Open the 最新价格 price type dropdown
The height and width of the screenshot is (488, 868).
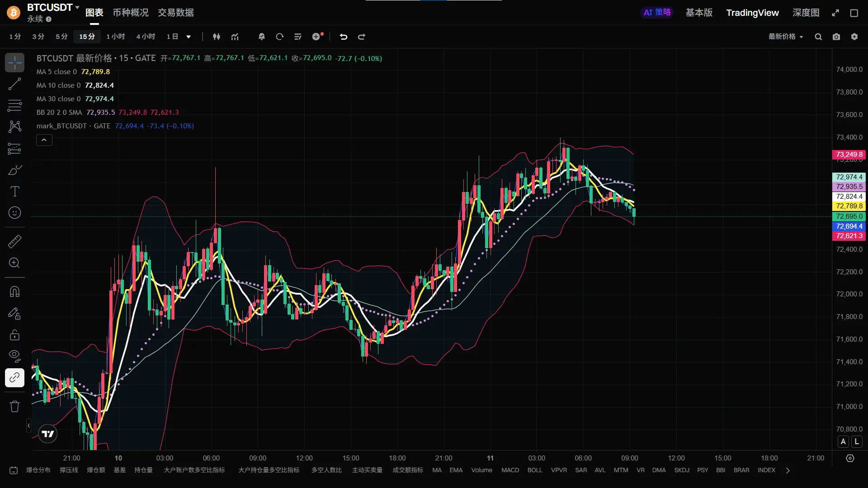786,37
